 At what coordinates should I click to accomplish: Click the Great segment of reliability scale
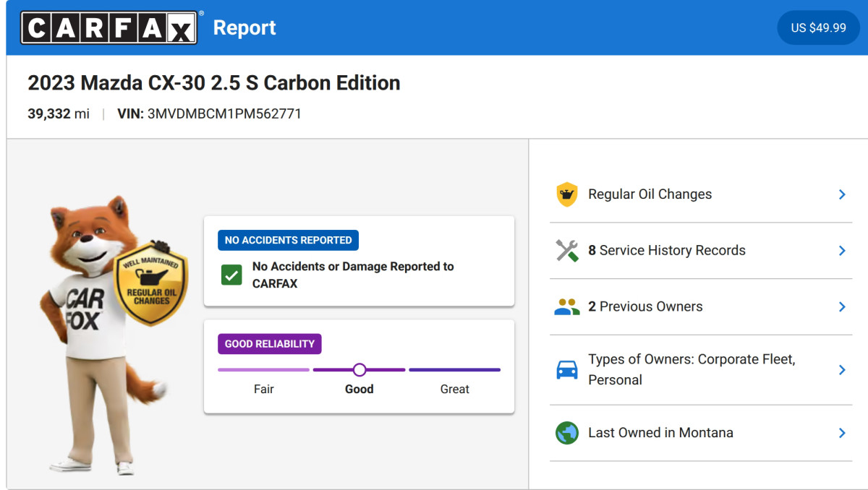tap(455, 370)
